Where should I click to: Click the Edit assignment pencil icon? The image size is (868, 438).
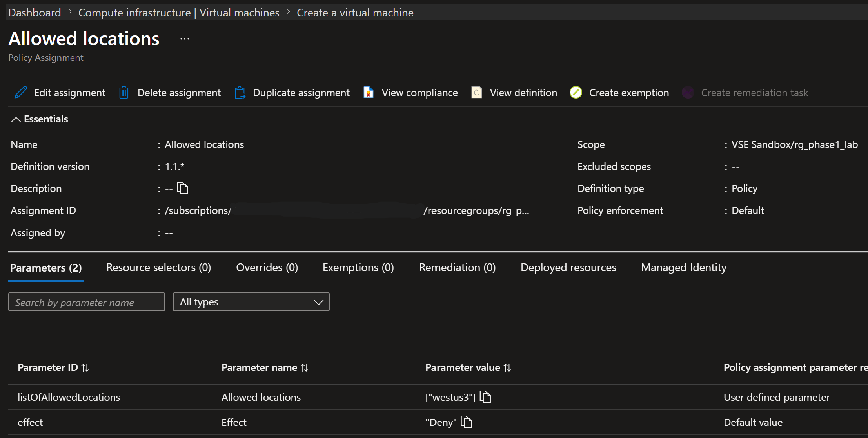coord(21,93)
